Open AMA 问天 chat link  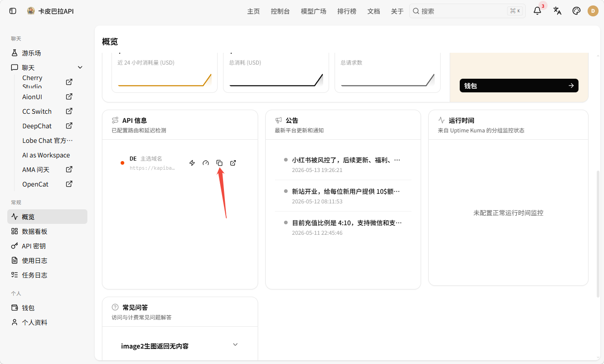tap(47, 169)
